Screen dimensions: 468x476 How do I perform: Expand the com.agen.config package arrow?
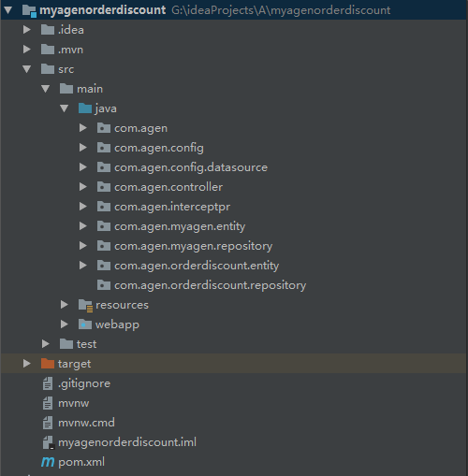[82, 148]
